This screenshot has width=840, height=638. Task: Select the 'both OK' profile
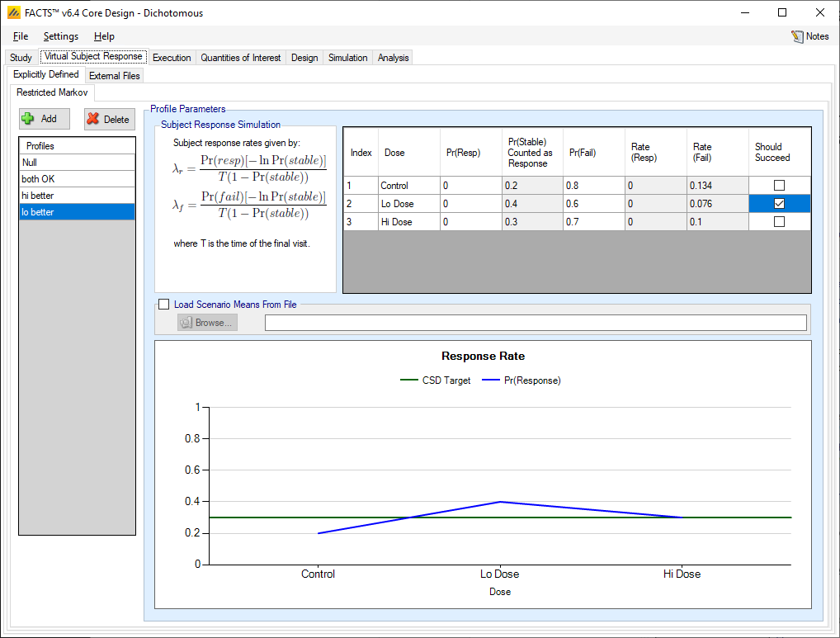click(77, 179)
